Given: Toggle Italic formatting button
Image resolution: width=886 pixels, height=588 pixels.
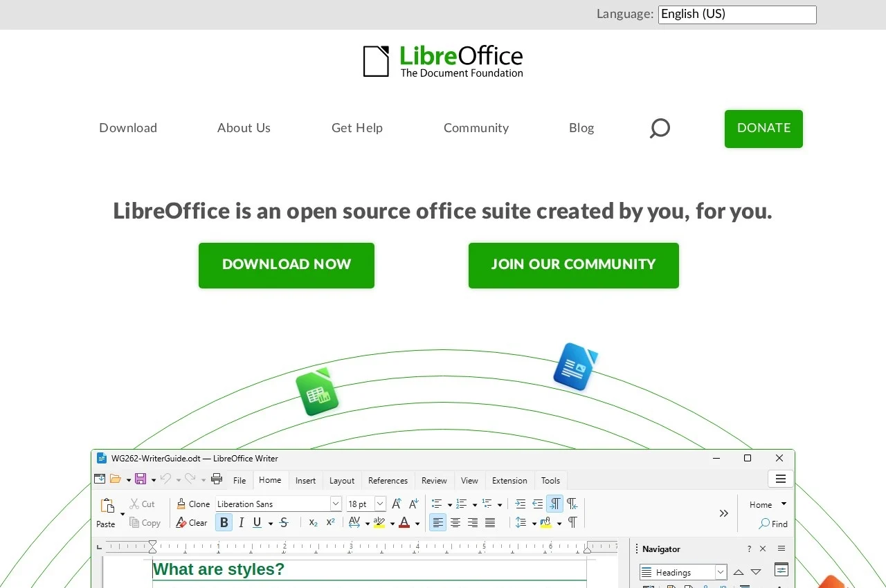Looking at the screenshot, I should pos(241,522).
